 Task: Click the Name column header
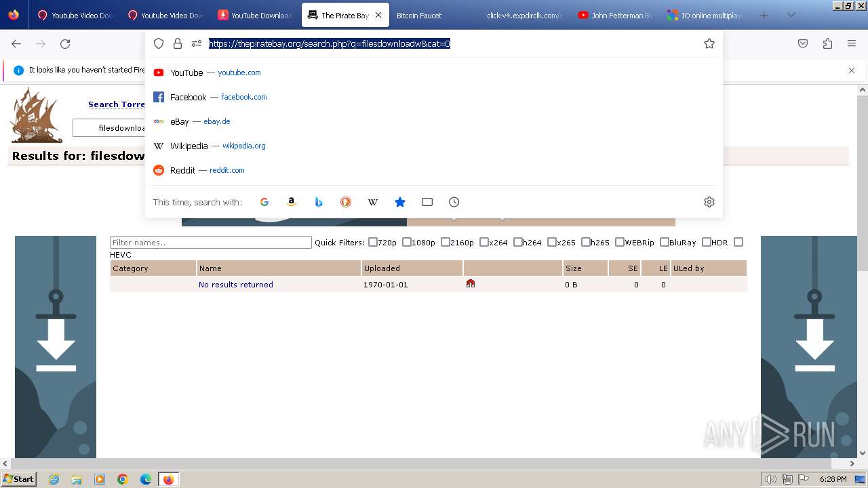(x=278, y=268)
